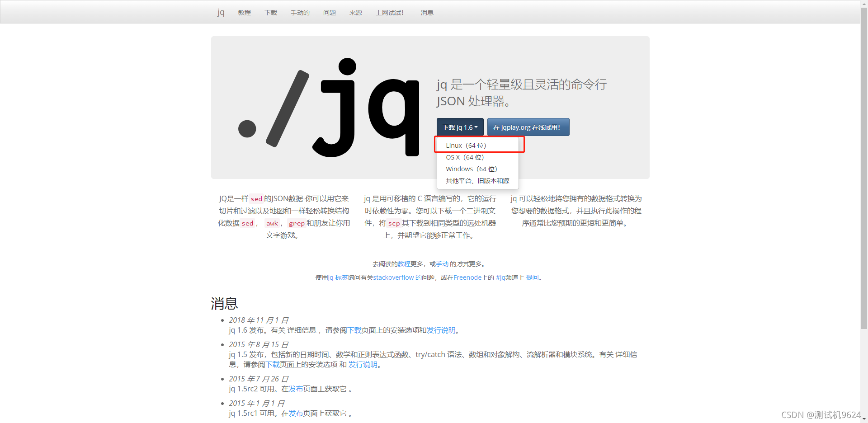Open the 来源 navbar item

(x=356, y=13)
